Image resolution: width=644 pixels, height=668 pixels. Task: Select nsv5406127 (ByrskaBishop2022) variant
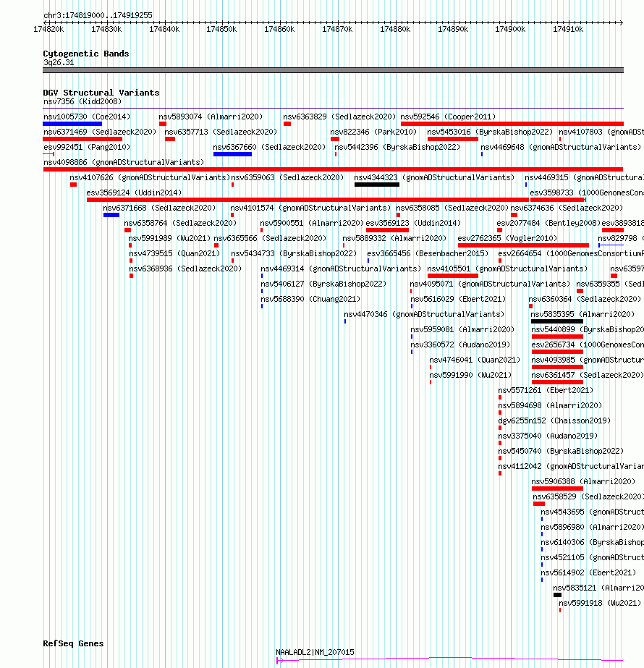click(323, 284)
